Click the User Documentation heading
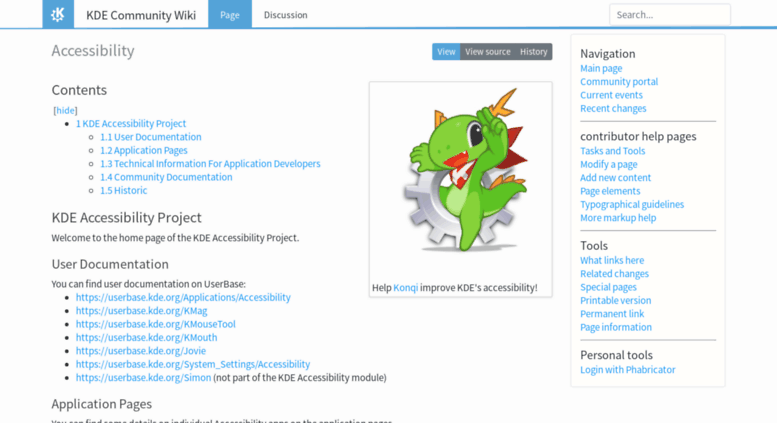The height and width of the screenshot is (423, 777). [110, 264]
